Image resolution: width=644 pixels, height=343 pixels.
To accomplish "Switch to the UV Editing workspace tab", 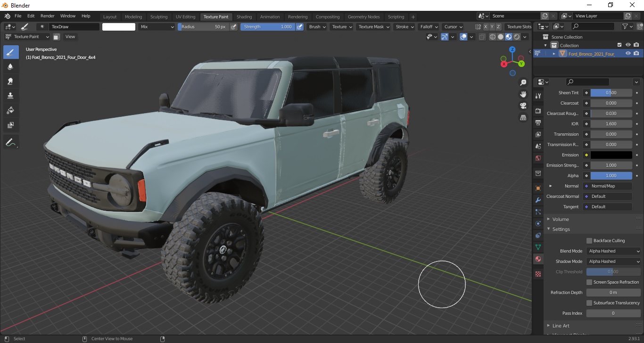I will pos(185,17).
